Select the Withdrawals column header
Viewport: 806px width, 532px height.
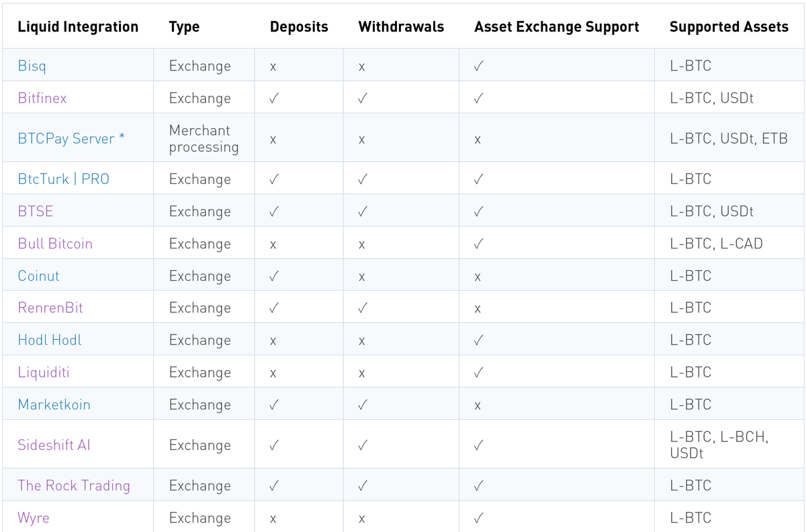pos(401,27)
